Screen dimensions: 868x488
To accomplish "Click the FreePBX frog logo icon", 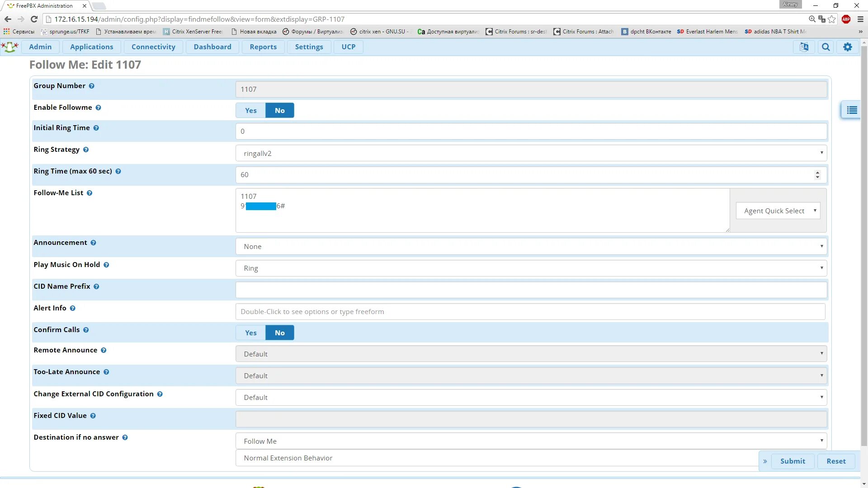I will 10,47.
